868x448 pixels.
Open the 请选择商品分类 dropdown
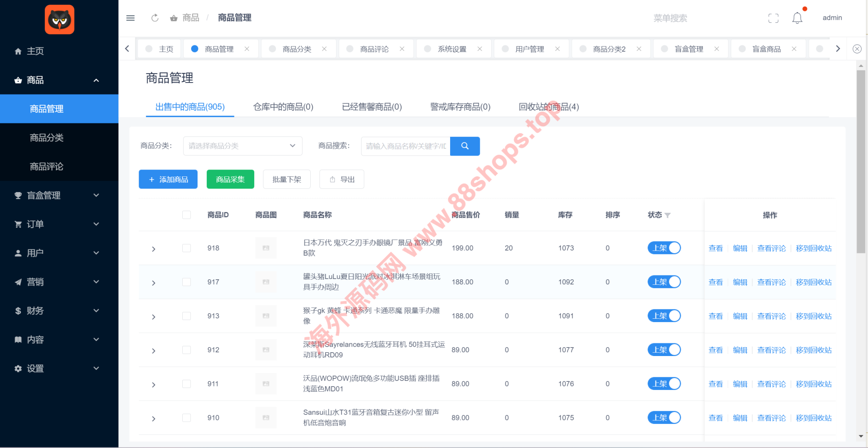tap(242, 146)
